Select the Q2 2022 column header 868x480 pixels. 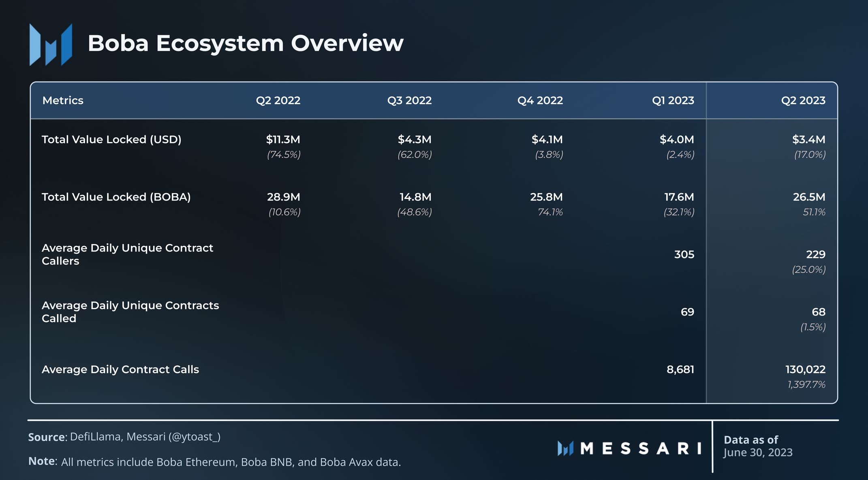pyautogui.click(x=278, y=100)
